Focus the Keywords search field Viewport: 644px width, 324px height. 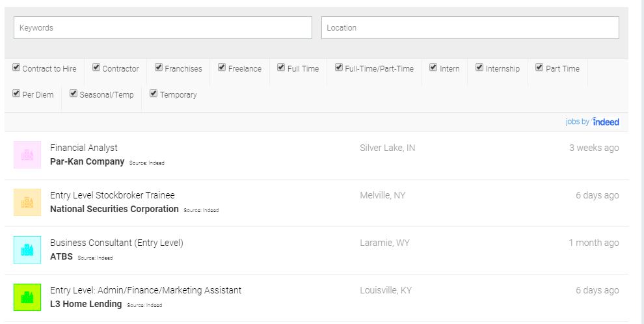pyautogui.click(x=163, y=28)
